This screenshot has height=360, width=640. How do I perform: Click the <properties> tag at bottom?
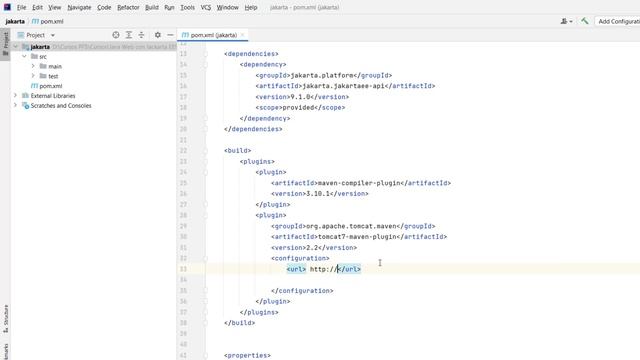247,356
